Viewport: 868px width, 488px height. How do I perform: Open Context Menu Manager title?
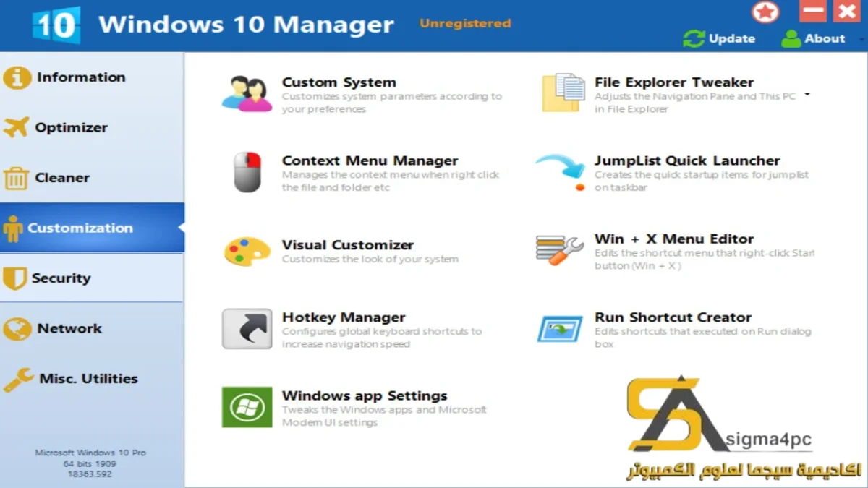click(x=370, y=160)
